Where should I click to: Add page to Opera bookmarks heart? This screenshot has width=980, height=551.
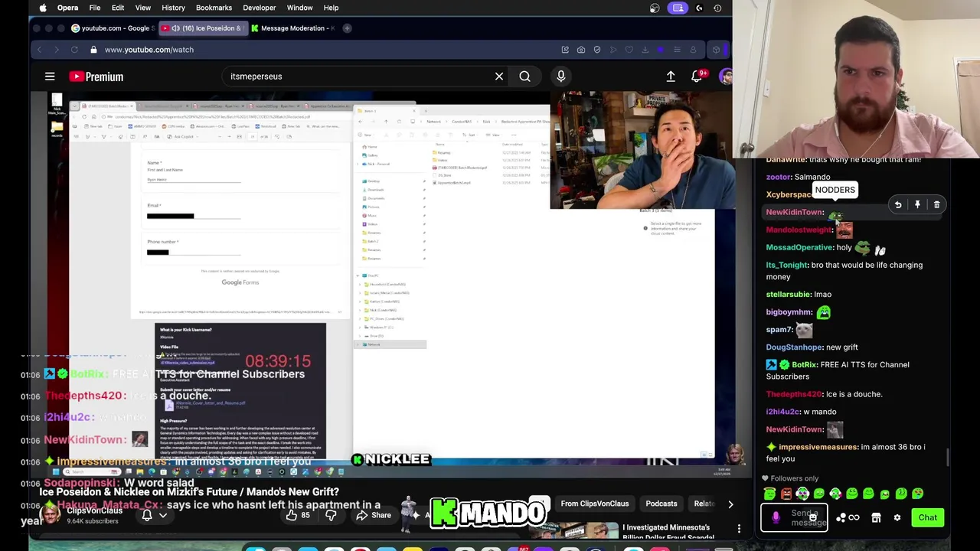(x=629, y=50)
